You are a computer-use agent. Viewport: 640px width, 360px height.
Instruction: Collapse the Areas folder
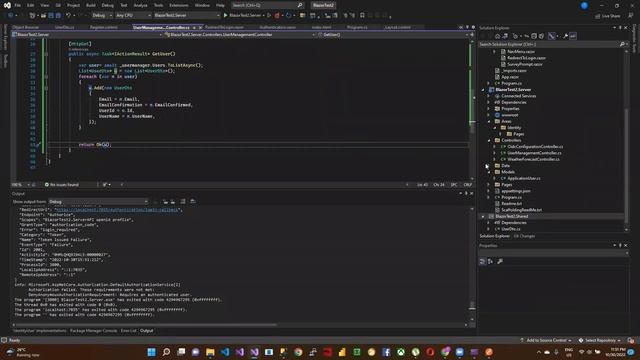coord(489,122)
